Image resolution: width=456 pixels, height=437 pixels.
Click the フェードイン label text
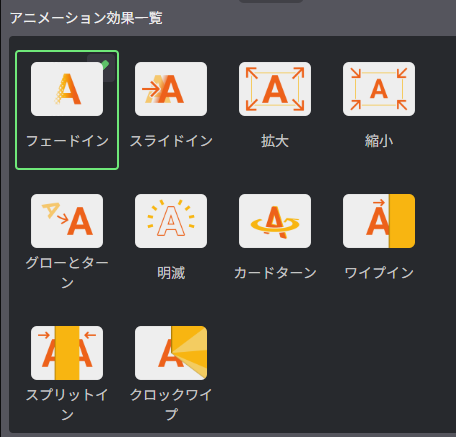[x=67, y=141]
